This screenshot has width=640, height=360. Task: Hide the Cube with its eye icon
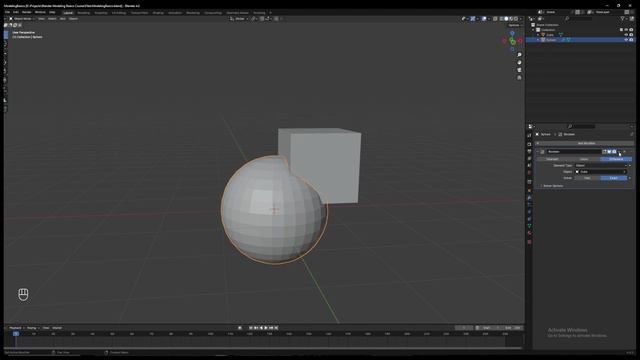[626, 35]
